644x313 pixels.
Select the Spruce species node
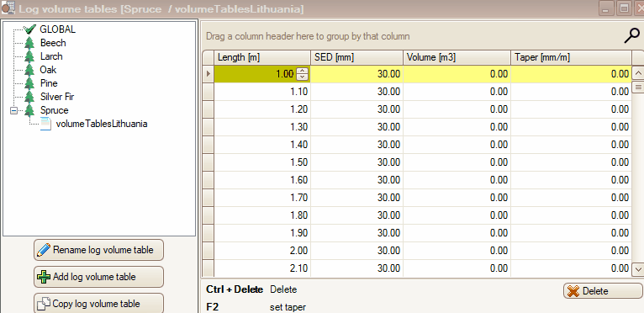point(54,110)
